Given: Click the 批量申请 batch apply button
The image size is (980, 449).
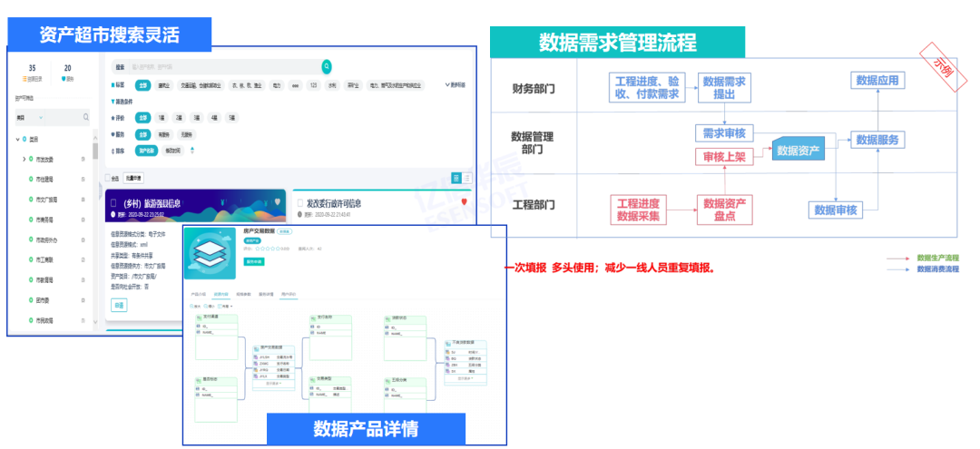Looking at the screenshot, I should 132,178.
